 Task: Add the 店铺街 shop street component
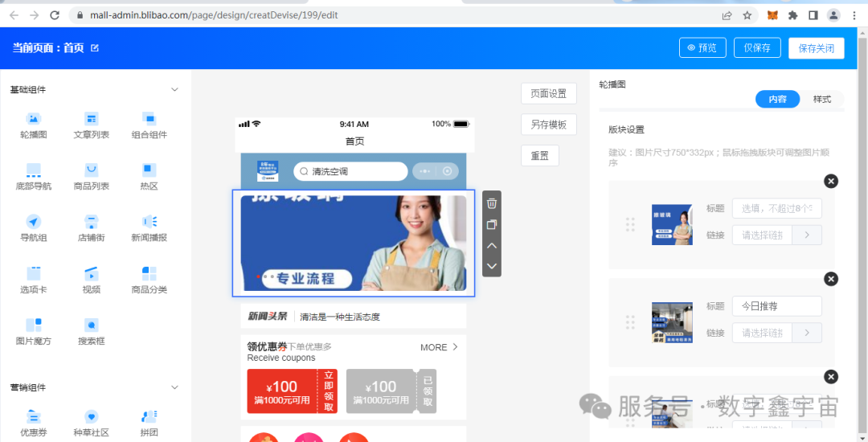[92, 228]
